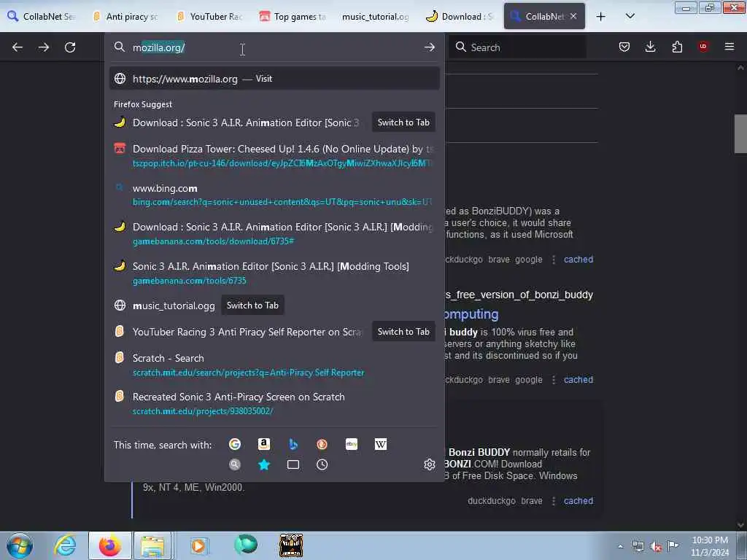Switch to the first CollabNet Search tab
This screenshot has height=560, width=747.
click(x=43, y=16)
